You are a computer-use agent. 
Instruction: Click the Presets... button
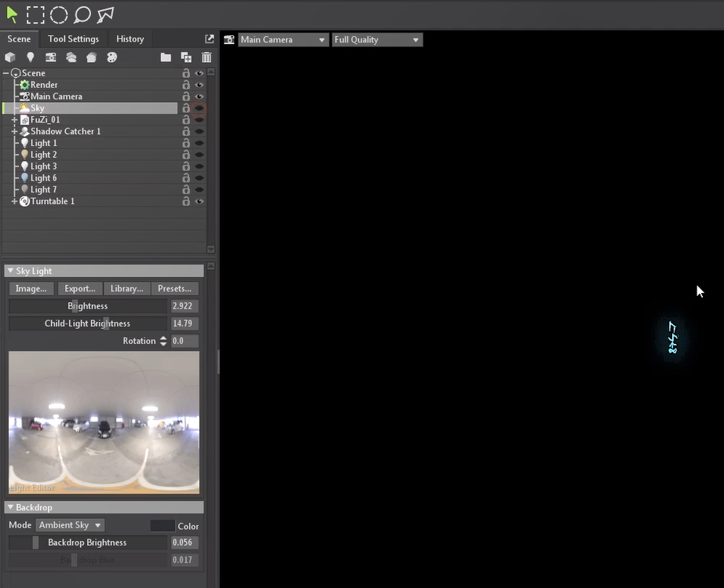174,289
